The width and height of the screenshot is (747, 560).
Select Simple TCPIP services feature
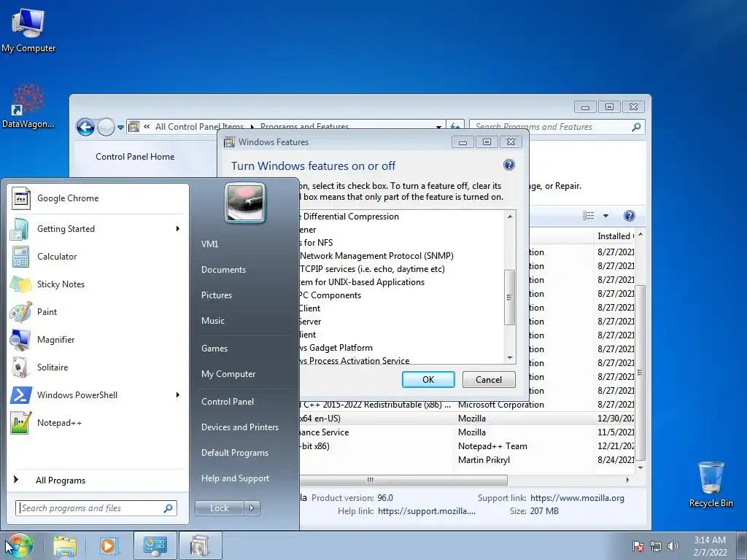point(371,269)
